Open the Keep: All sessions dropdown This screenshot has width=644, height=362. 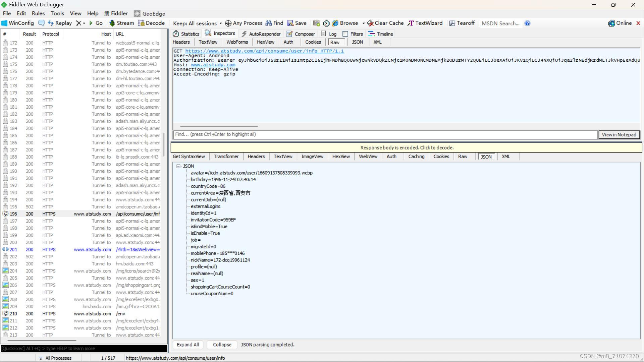pyautogui.click(x=197, y=23)
